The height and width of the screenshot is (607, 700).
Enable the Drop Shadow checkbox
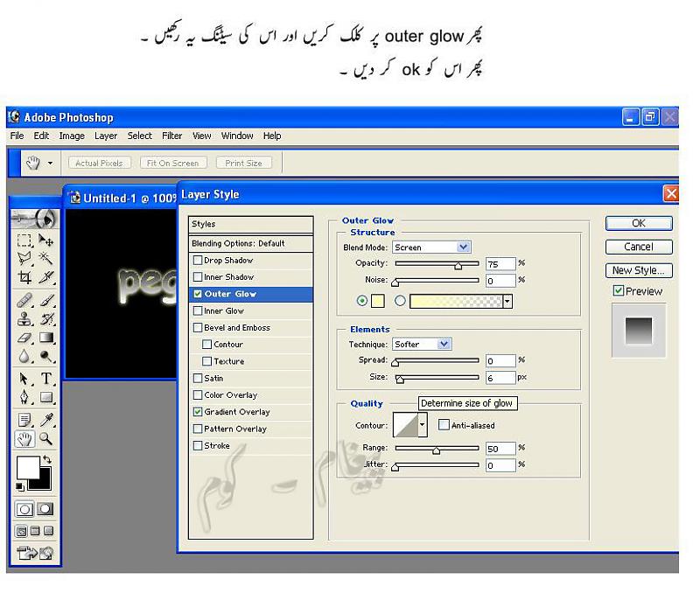(198, 261)
